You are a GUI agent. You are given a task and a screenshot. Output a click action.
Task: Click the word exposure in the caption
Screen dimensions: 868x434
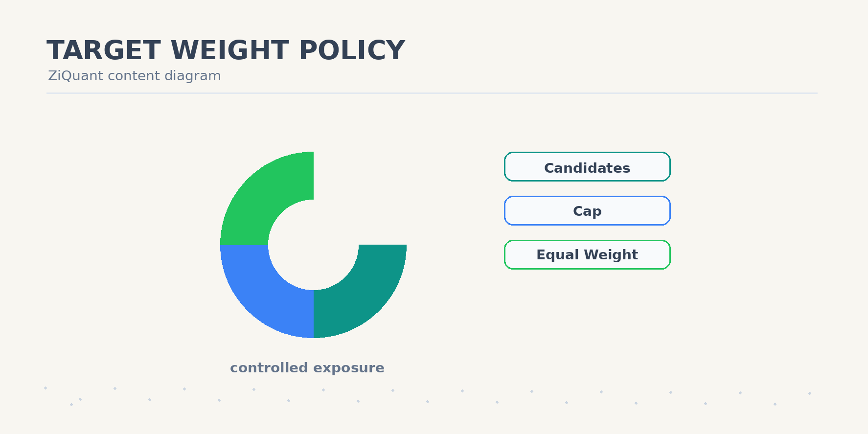pyautogui.click(x=347, y=368)
